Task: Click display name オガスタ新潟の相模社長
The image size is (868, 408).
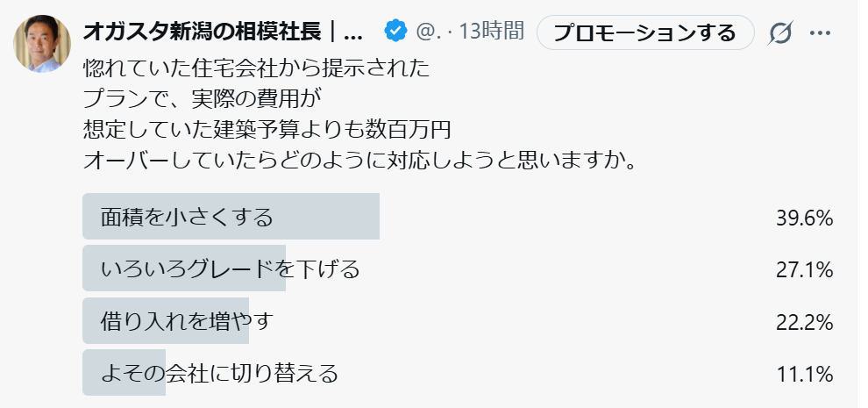Action: click(223, 32)
